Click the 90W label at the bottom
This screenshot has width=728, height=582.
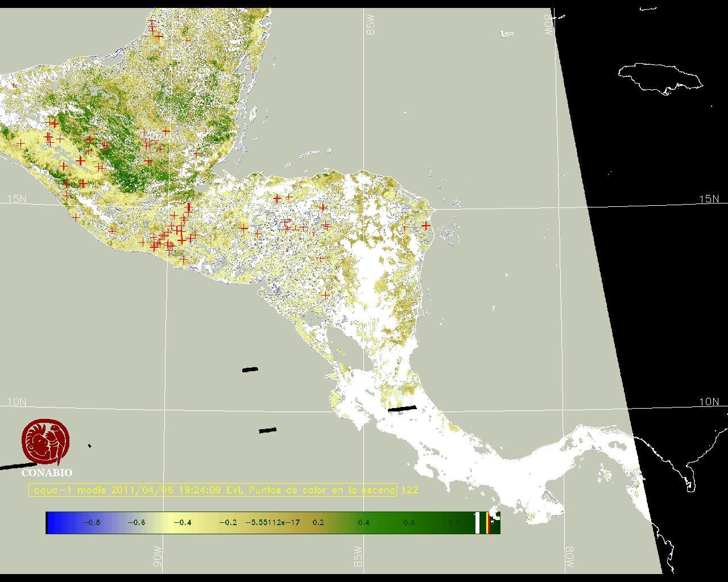click(158, 556)
